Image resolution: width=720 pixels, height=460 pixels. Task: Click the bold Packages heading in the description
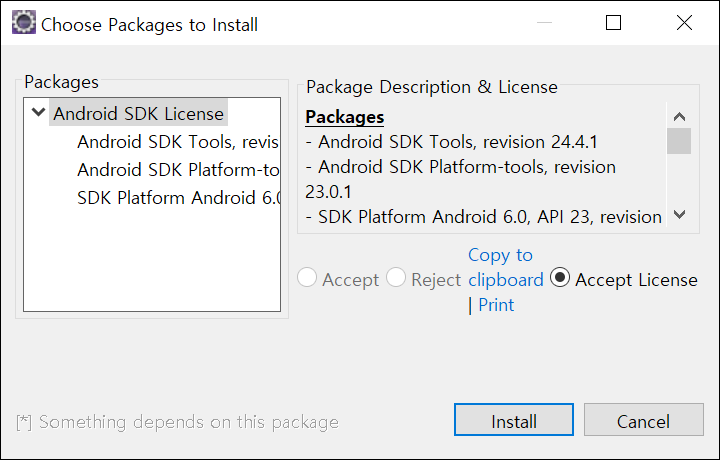coord(344,117)
